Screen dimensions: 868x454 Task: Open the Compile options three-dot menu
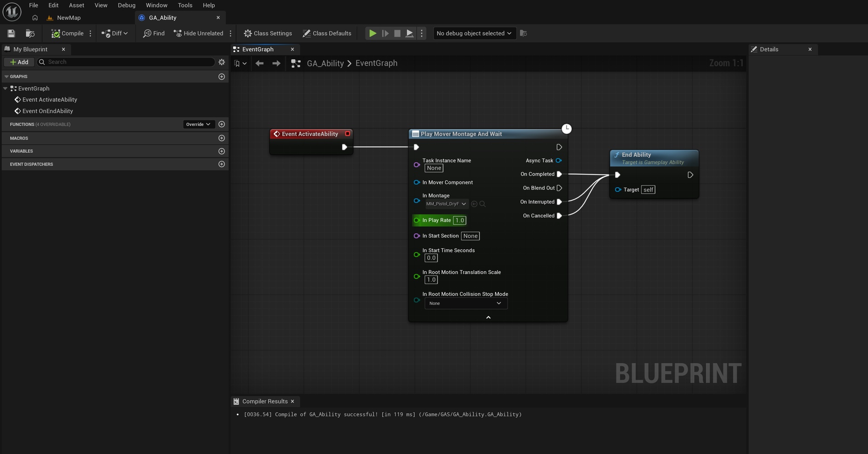[x=90, y=33]
